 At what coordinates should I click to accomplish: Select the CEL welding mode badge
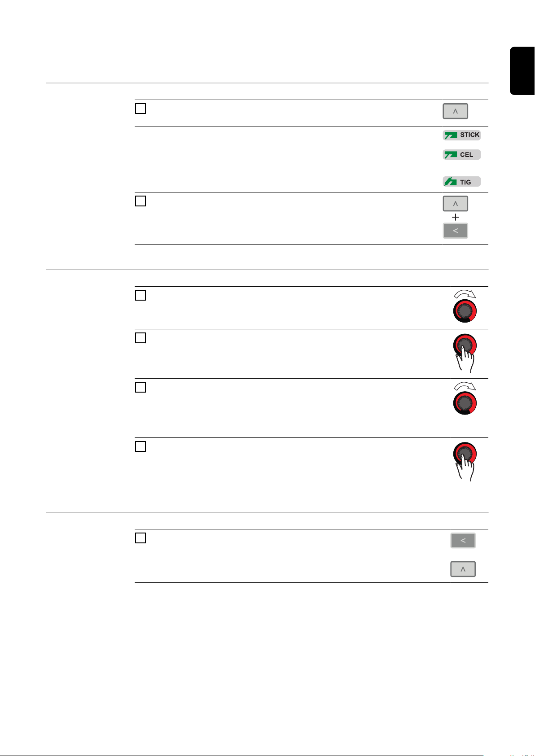tap(462, 155)
